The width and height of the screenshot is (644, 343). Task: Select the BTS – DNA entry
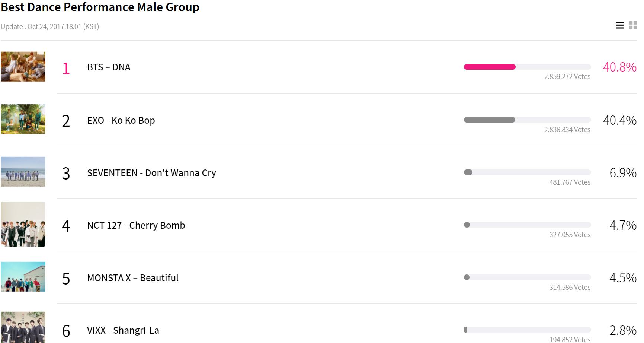(x=109, y=67)
